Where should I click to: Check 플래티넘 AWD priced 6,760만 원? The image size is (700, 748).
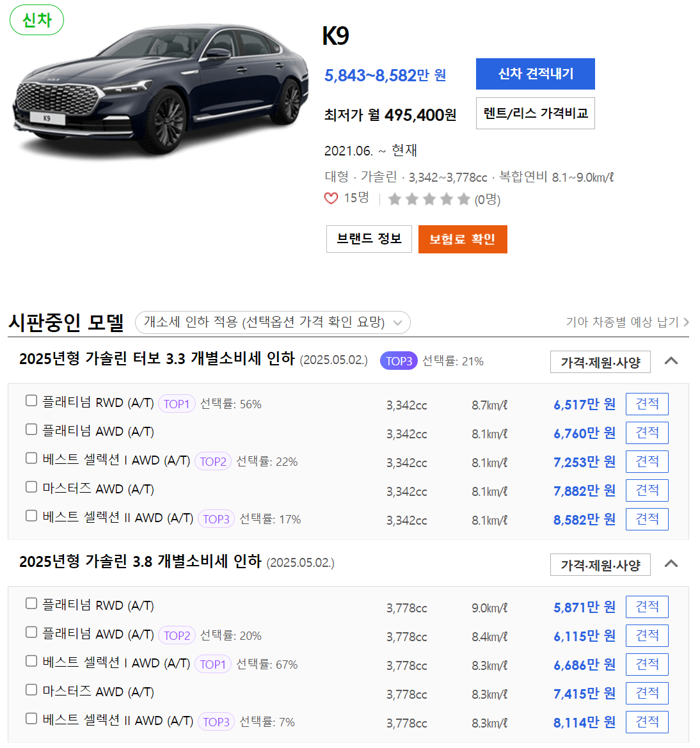(x=31, y=429)
